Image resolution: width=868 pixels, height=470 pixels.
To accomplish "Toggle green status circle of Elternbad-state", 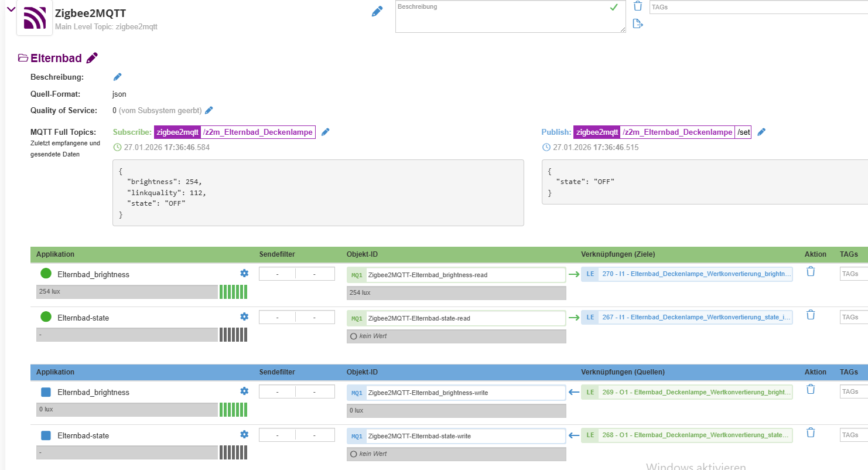I will coord(46,317).
